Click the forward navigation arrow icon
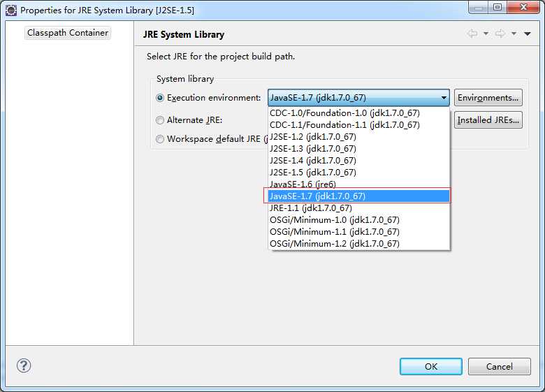 coord(500,34)
